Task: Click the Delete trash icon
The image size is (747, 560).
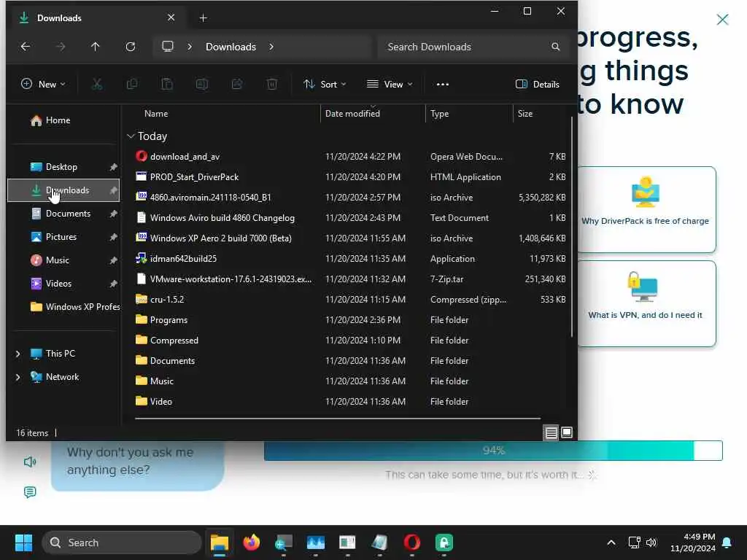Action: pyautogui.click(x=272, y=85)
